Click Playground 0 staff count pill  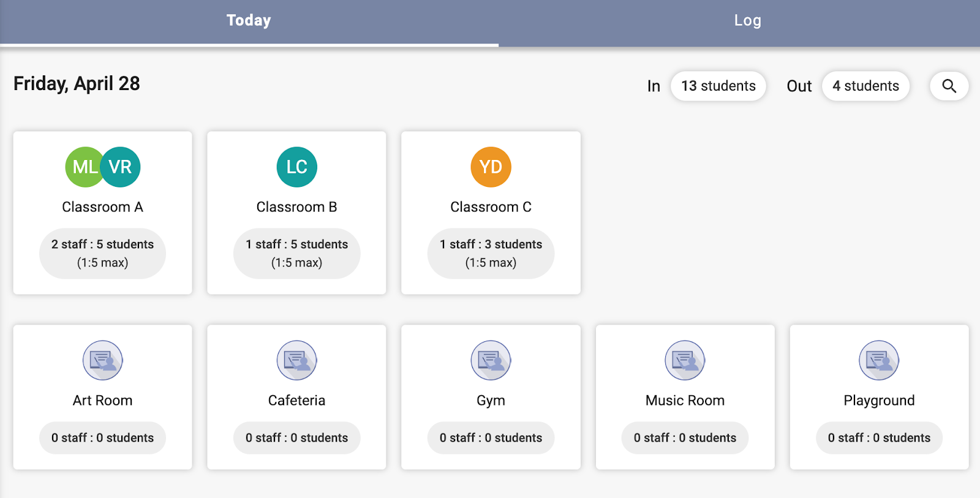(x=879, y=437)
